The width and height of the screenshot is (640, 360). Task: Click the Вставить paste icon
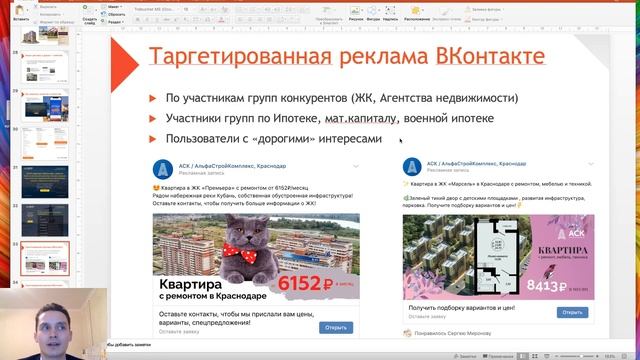click(20, 11)
